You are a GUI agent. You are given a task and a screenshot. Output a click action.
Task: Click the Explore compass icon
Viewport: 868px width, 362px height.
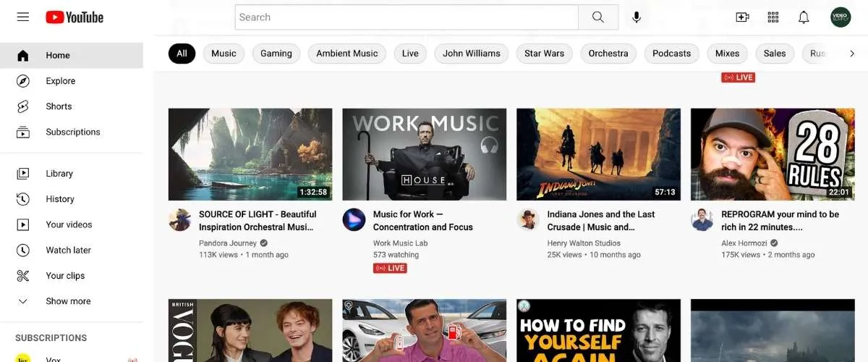click(x=23, y=81)
